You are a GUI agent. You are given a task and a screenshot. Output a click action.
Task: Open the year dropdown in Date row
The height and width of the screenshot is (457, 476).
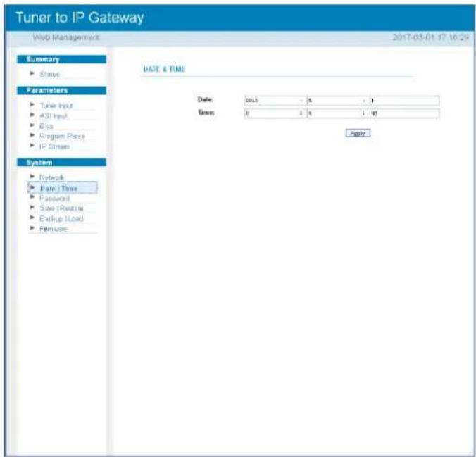(x=275, y=101)
